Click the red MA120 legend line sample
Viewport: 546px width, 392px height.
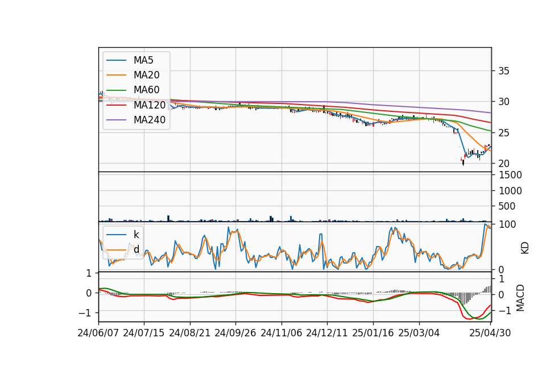[x=116, y=105]
